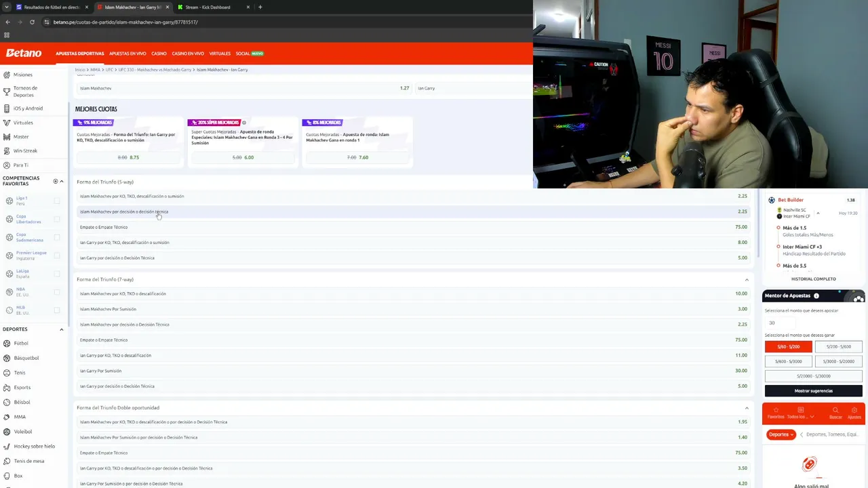Select the Fútbol sport icon
The width and height of the screenshot is (868, 488).
7,344
